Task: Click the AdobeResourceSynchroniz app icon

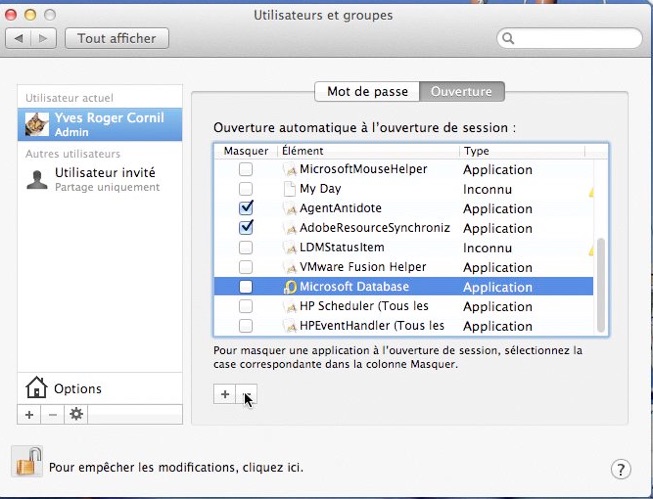Action: pos(290,228)
